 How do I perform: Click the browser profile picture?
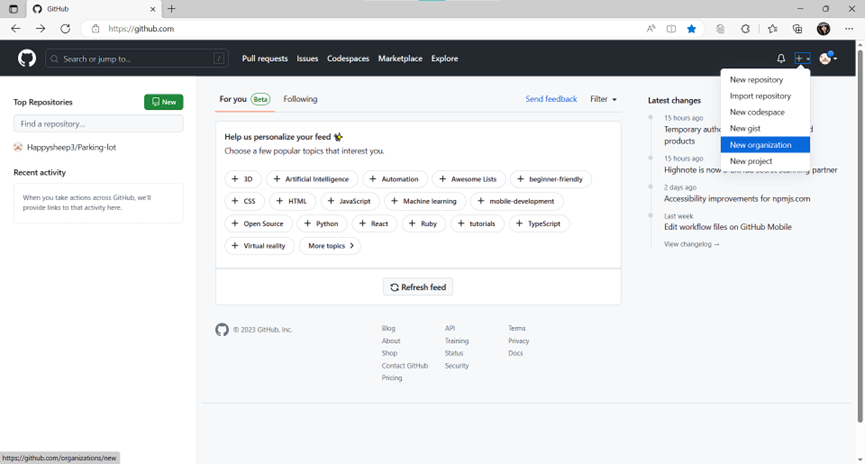tap(823, 29)
